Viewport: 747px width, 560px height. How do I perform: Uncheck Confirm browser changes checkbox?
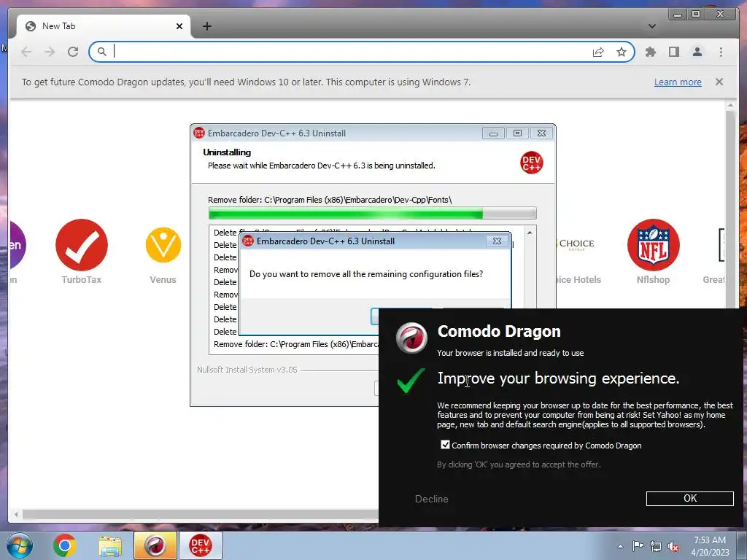[445, 445]
